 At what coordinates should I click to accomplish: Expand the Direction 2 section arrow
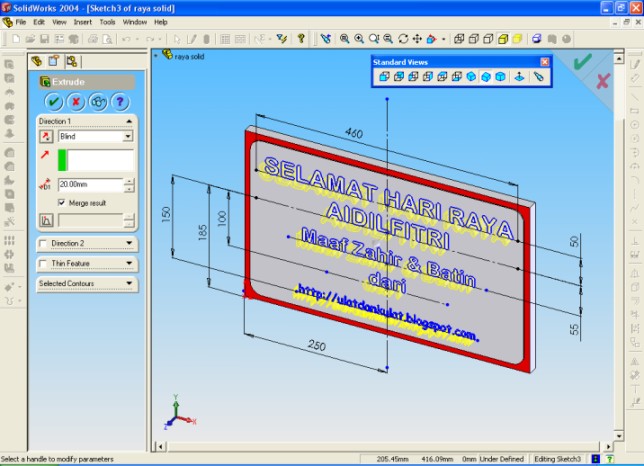[x=129, y=243]
